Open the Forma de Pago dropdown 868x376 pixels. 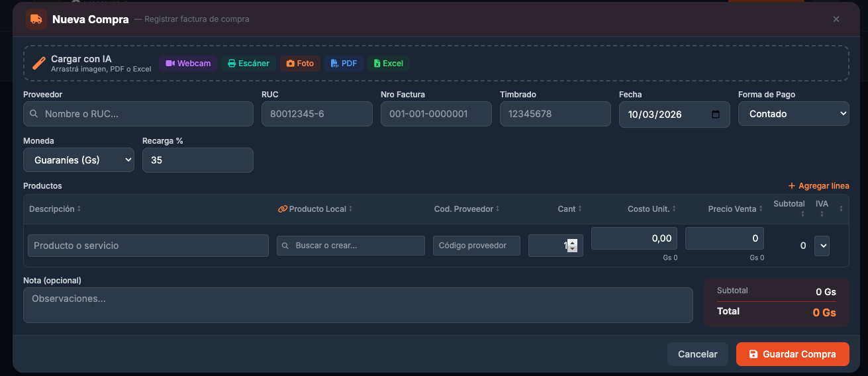tap(793, 114)
